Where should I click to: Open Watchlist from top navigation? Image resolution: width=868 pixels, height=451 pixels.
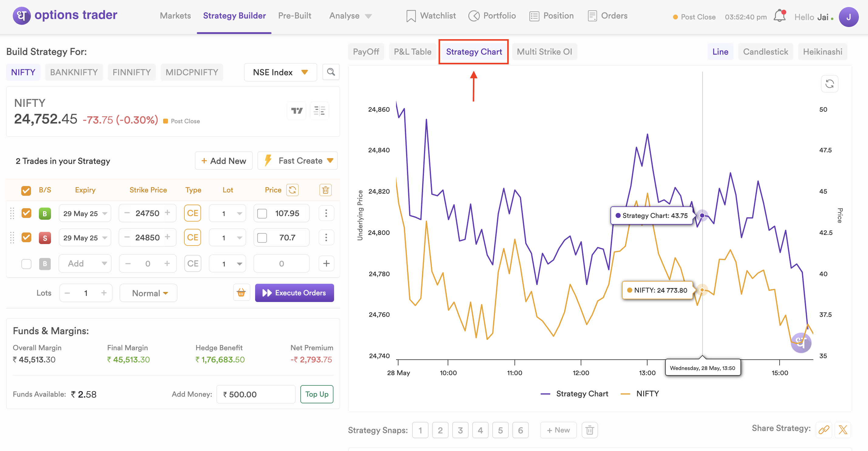[431, 16]
